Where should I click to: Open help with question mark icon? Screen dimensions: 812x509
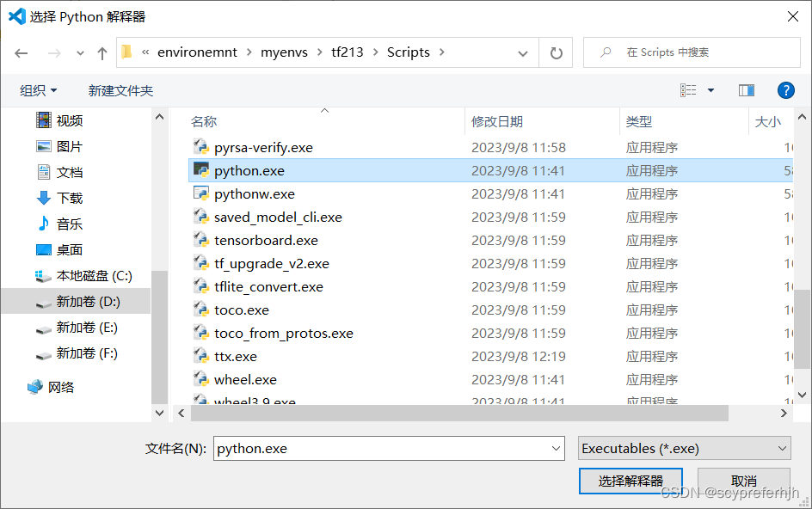point(785,90)
